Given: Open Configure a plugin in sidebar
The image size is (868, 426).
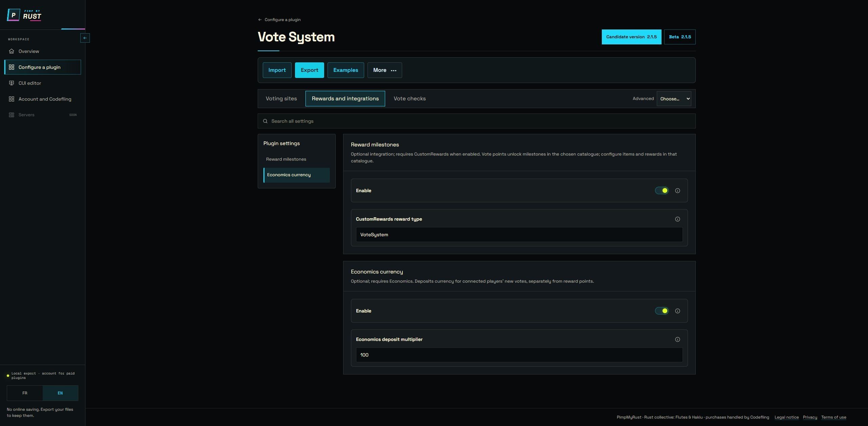Looking at the screenshot, I should (x=43, y=67).
